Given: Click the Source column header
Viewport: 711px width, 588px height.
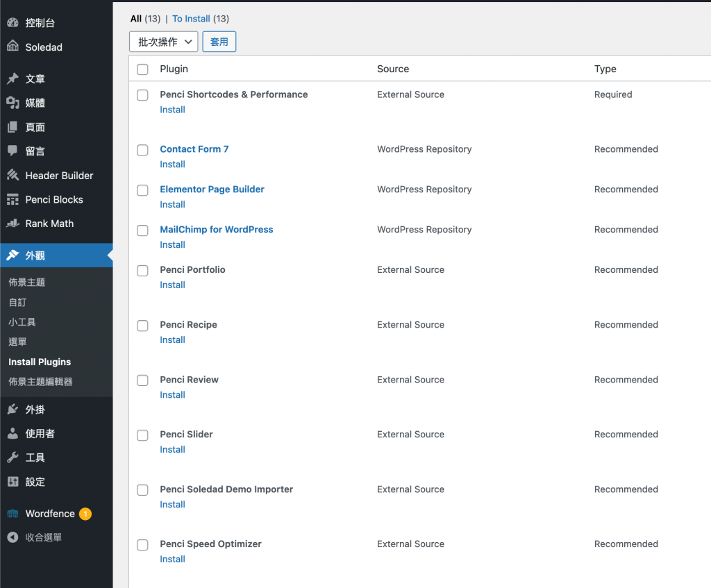Looking at the screenshot, I should point(393,69).
